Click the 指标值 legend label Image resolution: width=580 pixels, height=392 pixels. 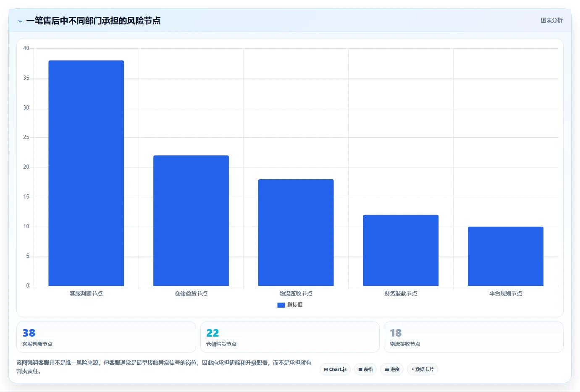click(295, 305)
